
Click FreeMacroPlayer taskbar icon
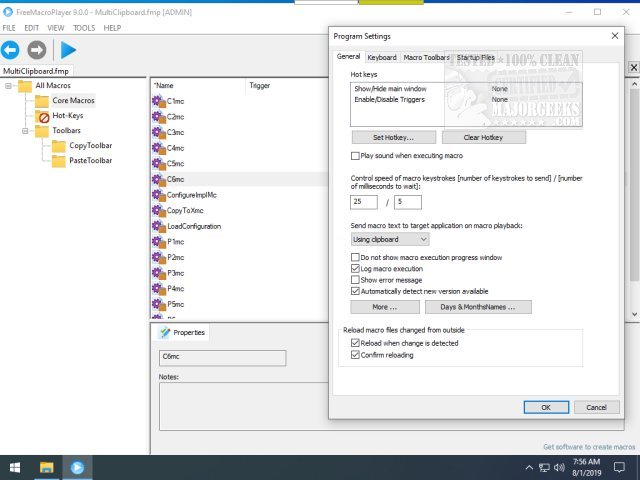(x=77, y=468)
